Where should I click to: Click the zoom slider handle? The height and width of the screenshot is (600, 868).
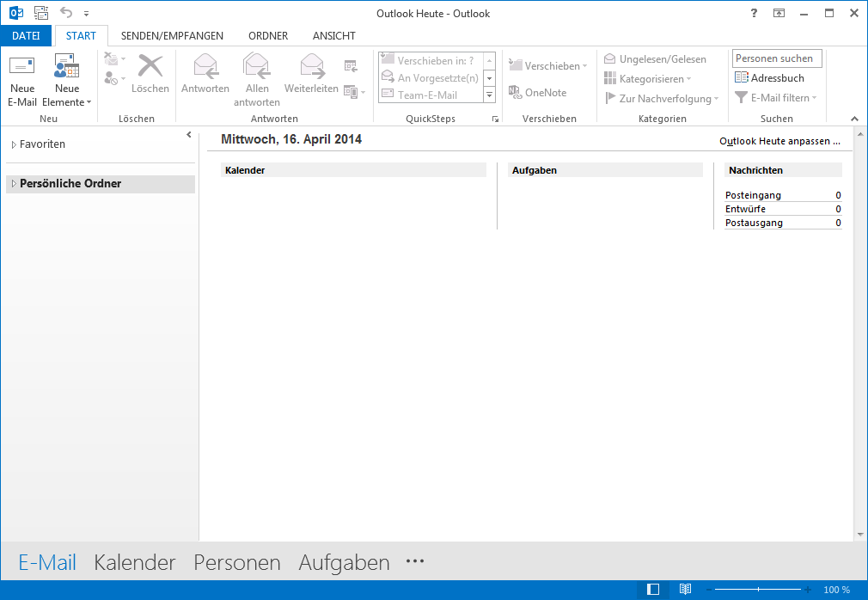point(758,590)
